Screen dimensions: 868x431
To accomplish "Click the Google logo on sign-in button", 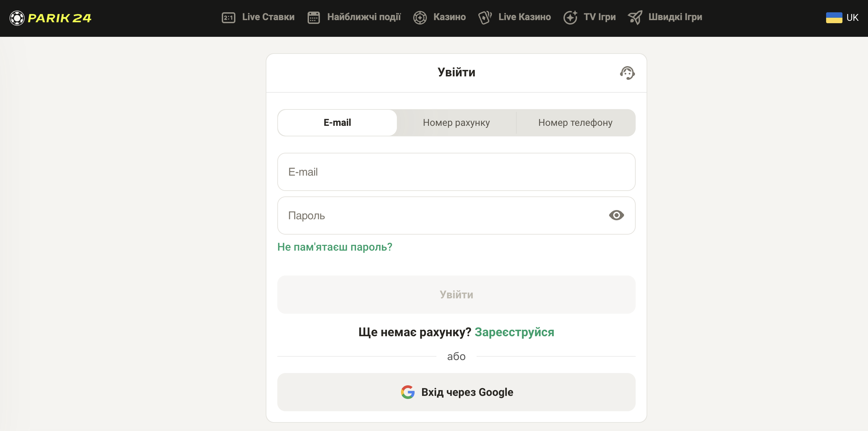I will [407, 392].
